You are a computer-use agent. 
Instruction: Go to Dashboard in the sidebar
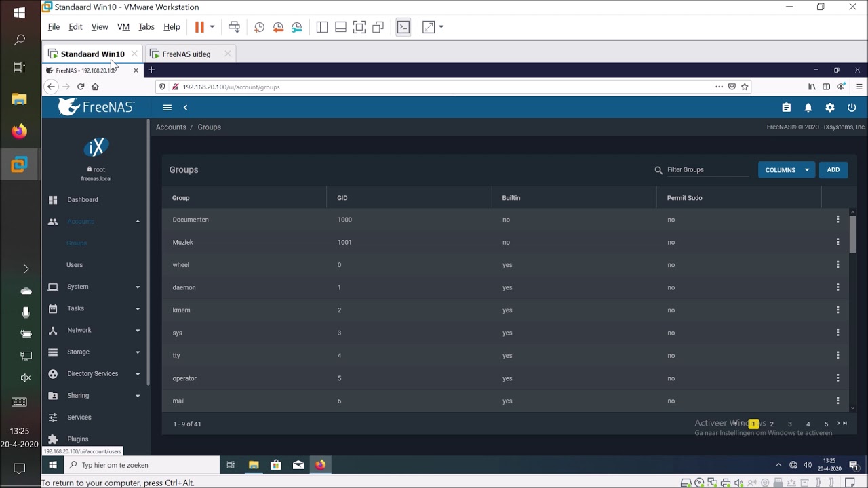pos(83,200)
